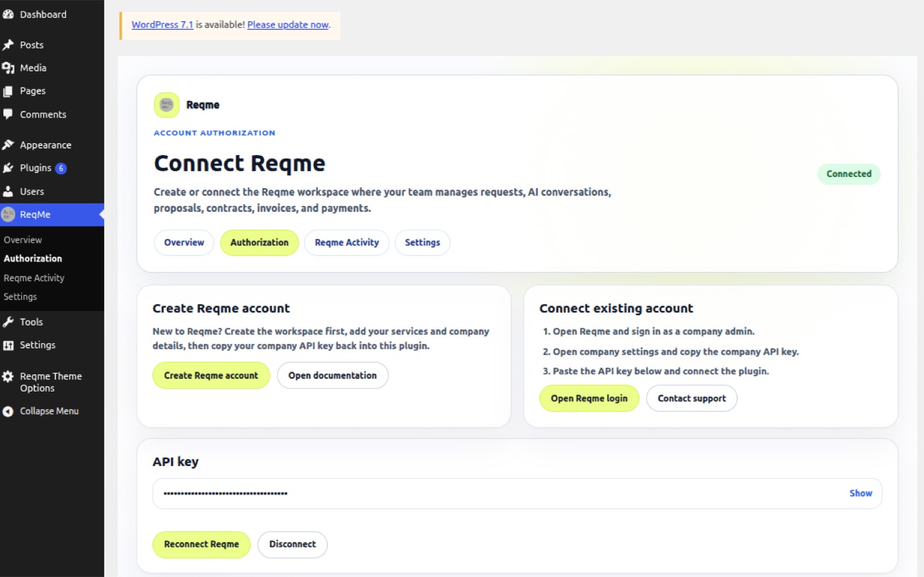Switch to the Settings tab pill
This screenshot has height=577, width=924.
422,242
